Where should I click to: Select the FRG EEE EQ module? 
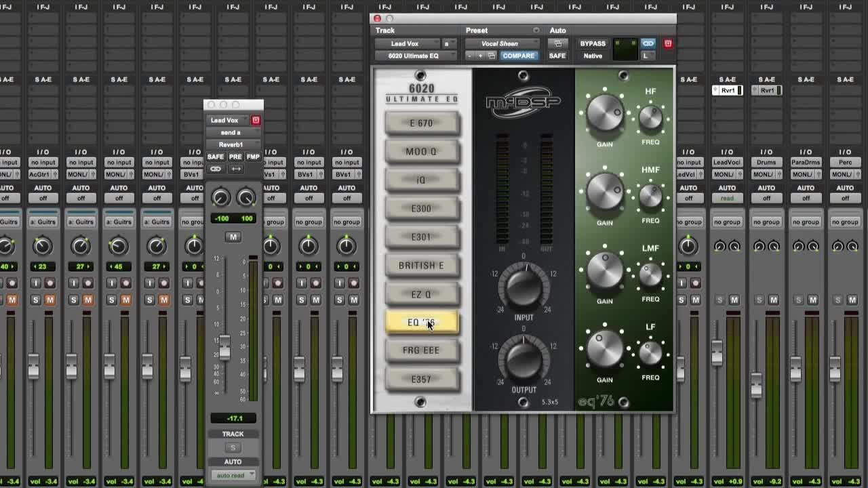click(422, 350)
